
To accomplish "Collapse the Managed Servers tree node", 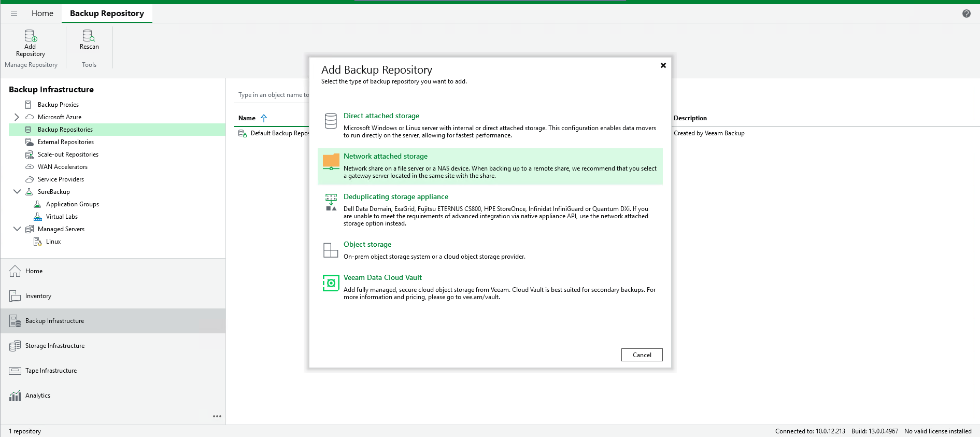I will [17, 229].
